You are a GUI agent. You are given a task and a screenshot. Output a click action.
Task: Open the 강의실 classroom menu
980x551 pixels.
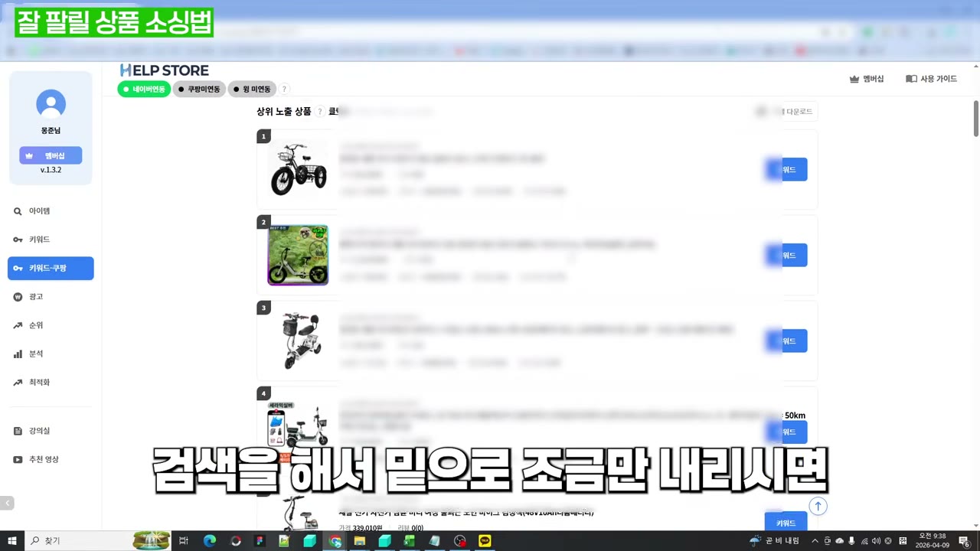pos(51,431)
